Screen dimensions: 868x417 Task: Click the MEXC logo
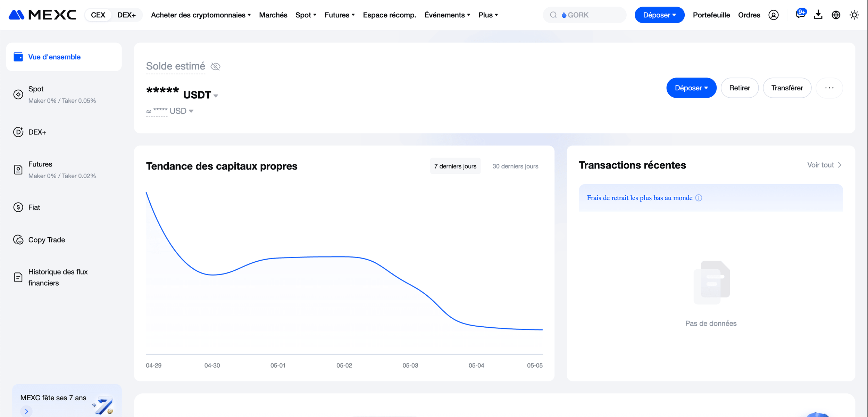coord(42,15)
